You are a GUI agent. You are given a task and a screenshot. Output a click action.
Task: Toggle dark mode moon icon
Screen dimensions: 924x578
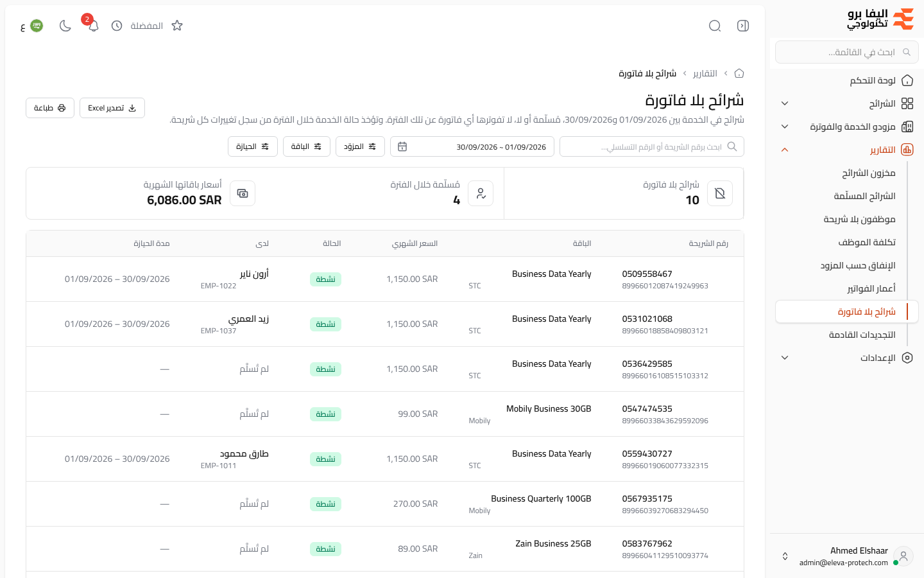[65, 26]
